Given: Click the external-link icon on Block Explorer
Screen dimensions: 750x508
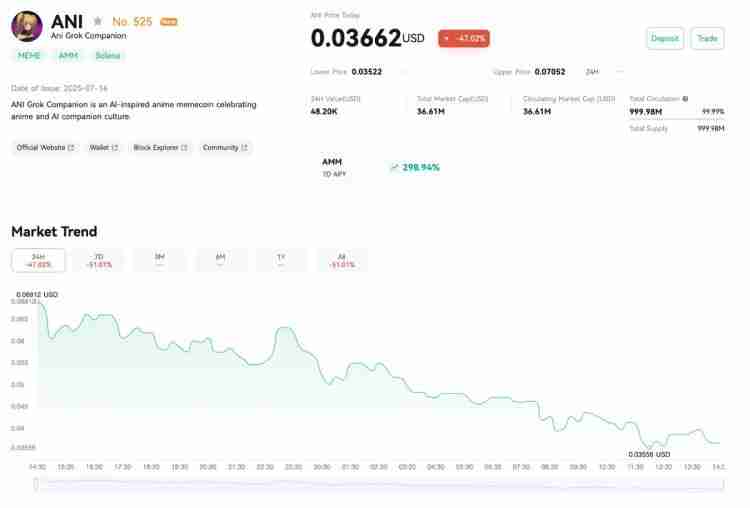Looking at the screenshot, I should (186, 148).
